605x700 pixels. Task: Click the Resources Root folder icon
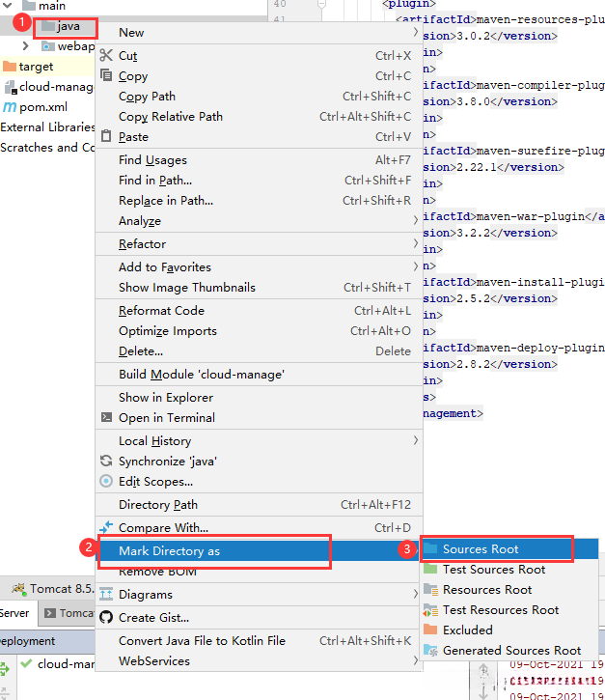click(430, 589)
